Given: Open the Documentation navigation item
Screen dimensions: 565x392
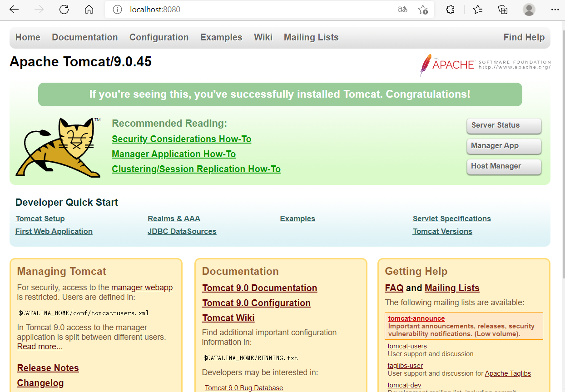Looking at the screenshot, I should [x=85, y=38].
